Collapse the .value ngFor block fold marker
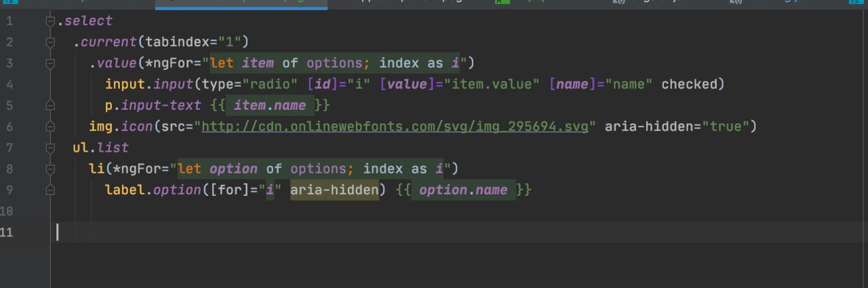 click(x=50, y=64)
